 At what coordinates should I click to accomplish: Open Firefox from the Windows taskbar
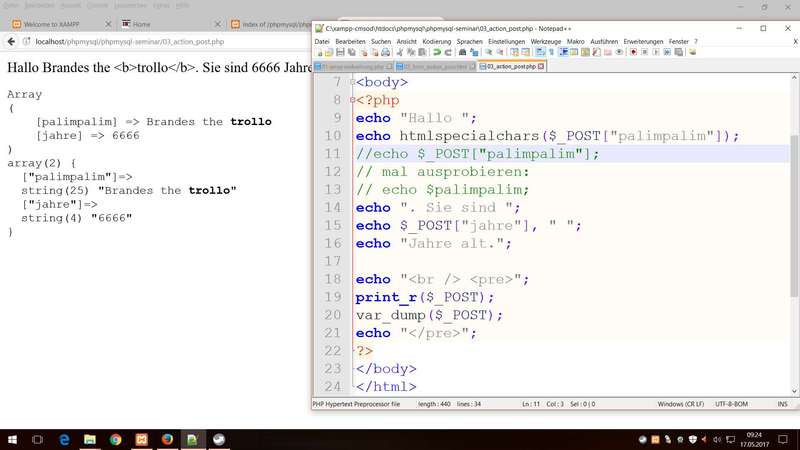tap(167, 439)
